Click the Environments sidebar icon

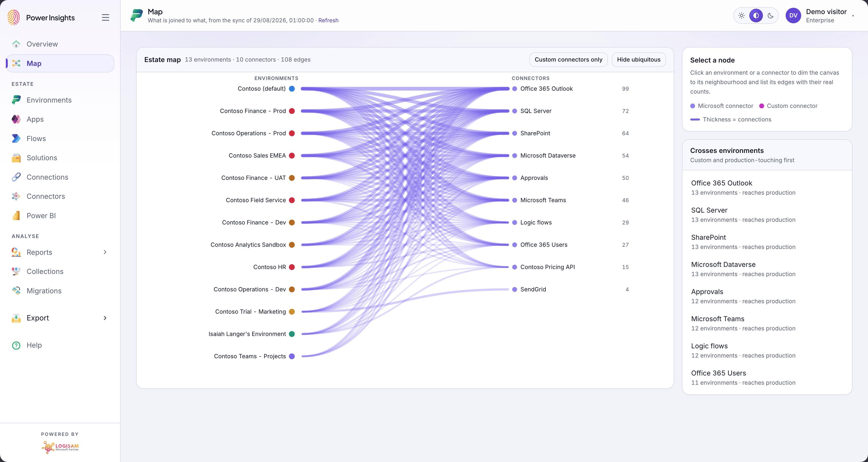coord(16,100)
